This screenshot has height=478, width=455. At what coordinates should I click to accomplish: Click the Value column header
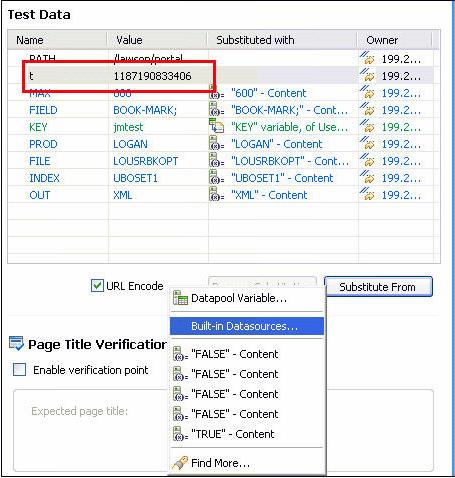click(157, 40)
